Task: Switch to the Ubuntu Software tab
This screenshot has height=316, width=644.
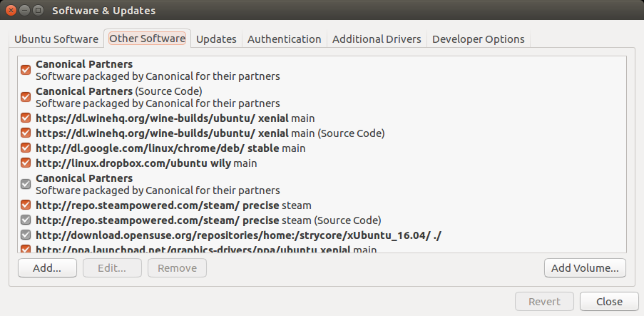Action: [x=56, y=39]
